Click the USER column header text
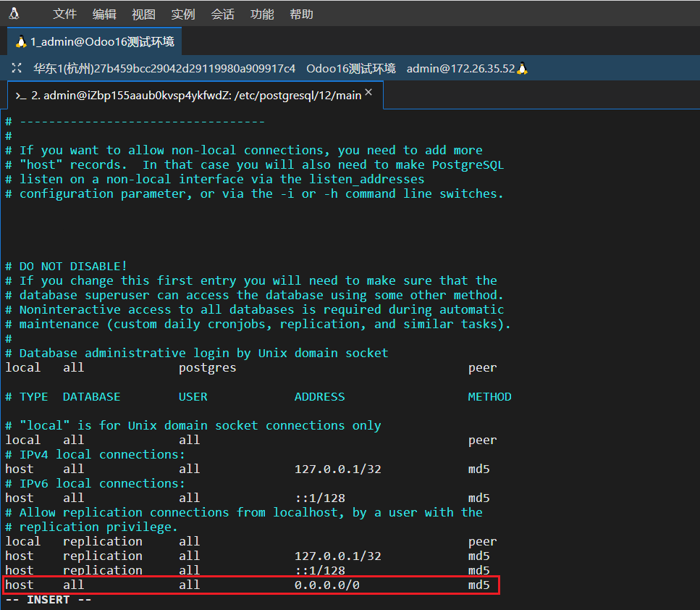 pos(193,397)
